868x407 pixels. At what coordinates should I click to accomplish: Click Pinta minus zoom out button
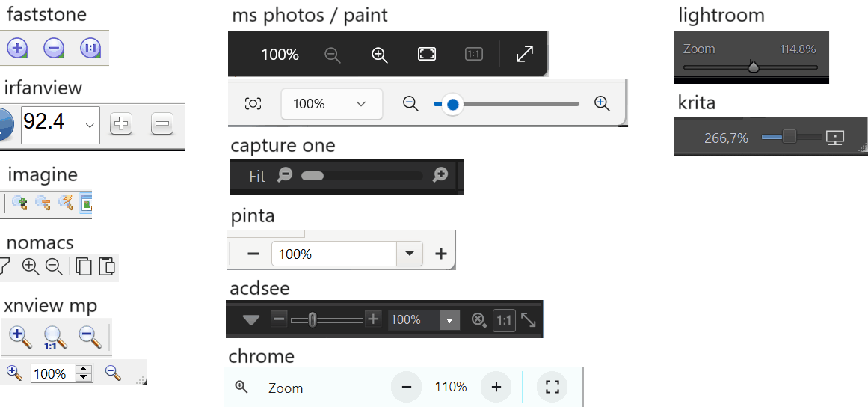coord(253,254)
